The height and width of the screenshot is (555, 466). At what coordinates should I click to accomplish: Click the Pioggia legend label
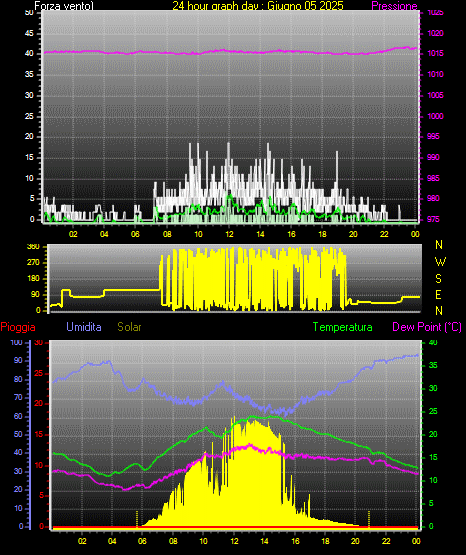[x=18, y=327]
